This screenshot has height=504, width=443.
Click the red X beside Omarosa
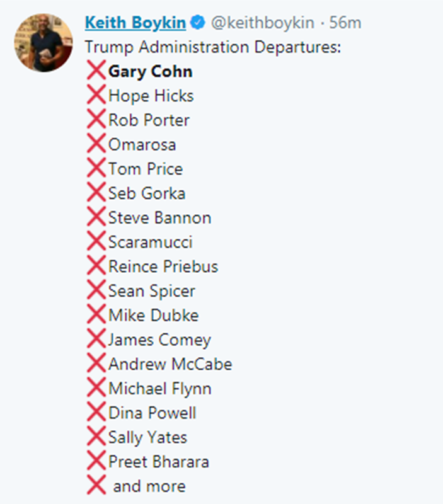(96, 144)
